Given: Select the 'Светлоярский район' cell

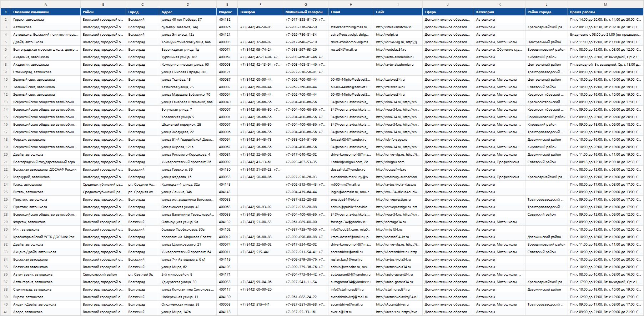Looking at the screenshot, I should [x=103, y=275].
